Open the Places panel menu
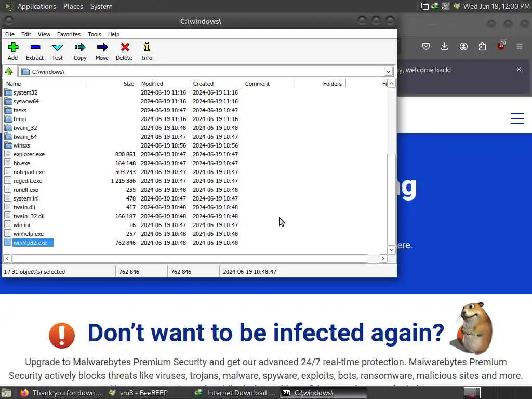 [73, 6]
